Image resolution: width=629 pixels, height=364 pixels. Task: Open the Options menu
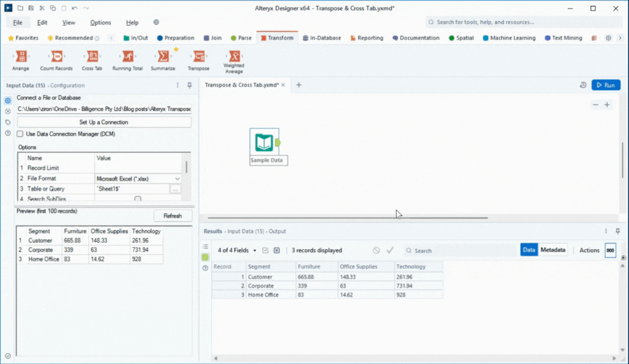click(100, 23)
